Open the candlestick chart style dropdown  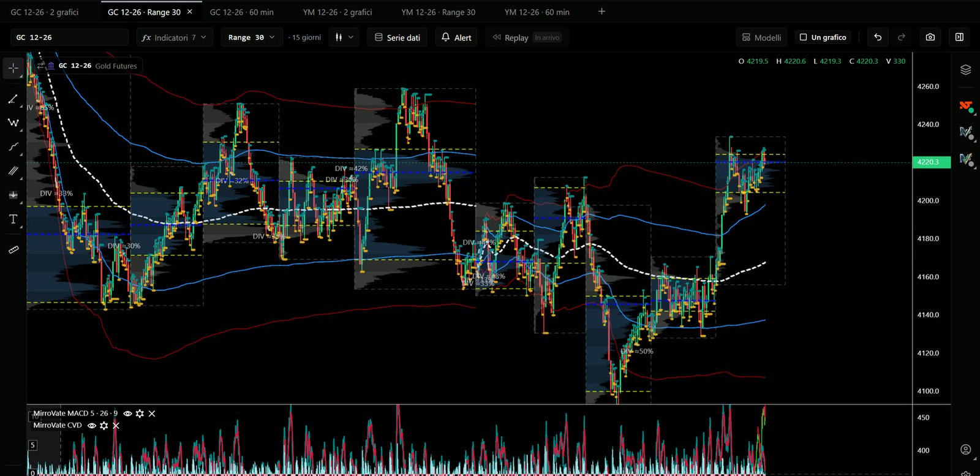click(344, 37)
